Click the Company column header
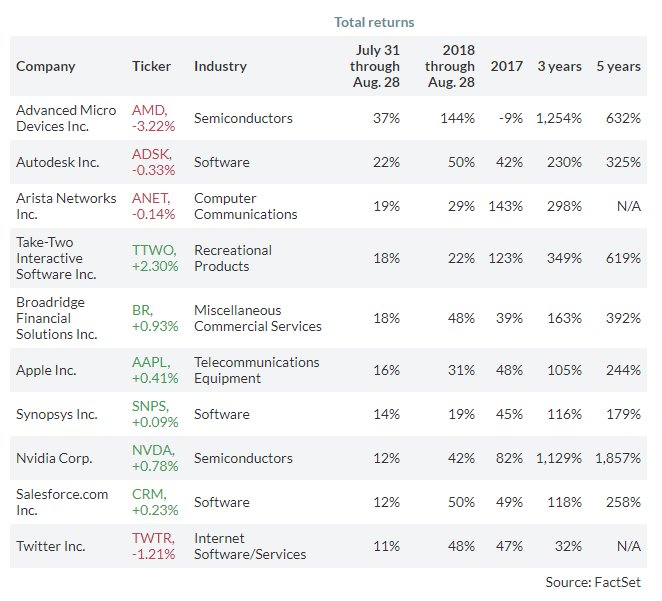This screenshot has height=601, width=662. coord(46,67)
